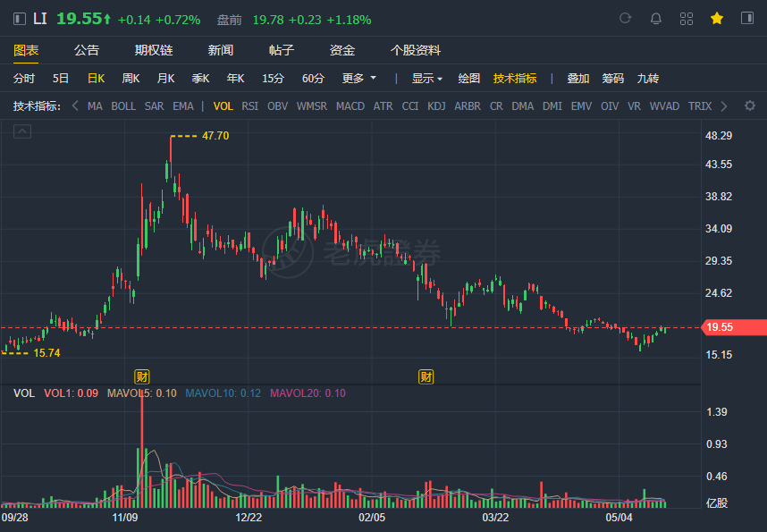
Task: Open the grid layout icon
Action: tap(687, 19)
